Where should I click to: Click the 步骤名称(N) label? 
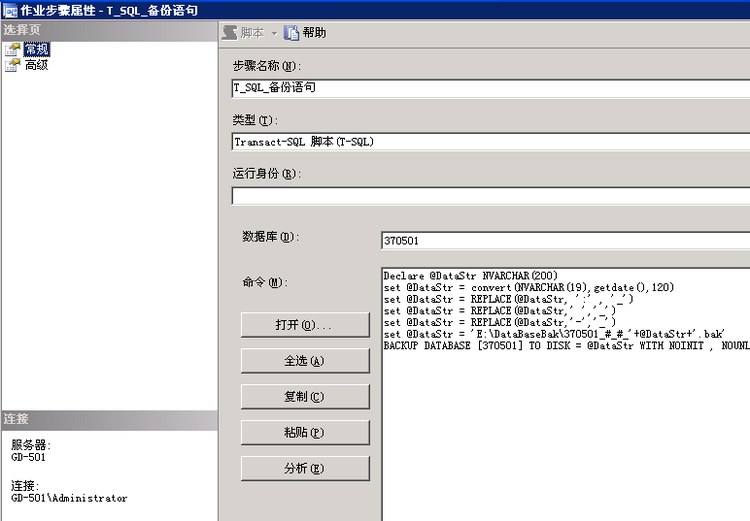(266, 66)
